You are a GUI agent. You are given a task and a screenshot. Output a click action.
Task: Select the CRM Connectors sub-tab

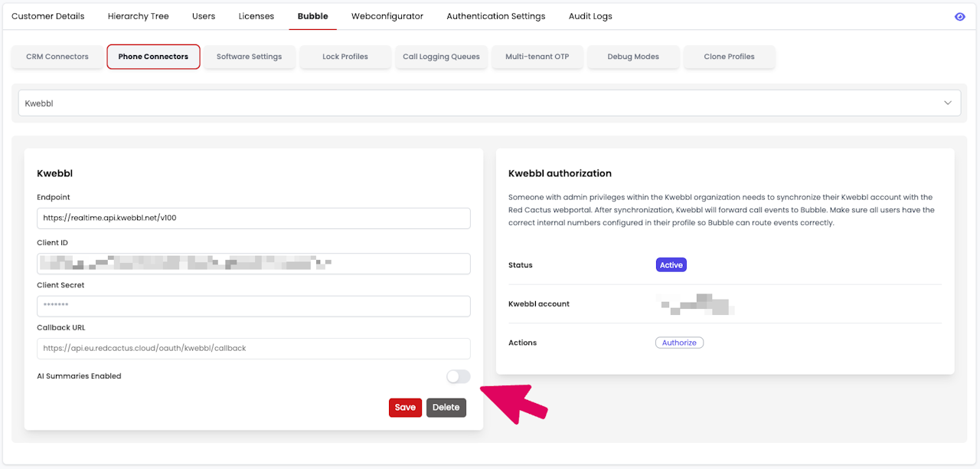[x=57, y=57]
